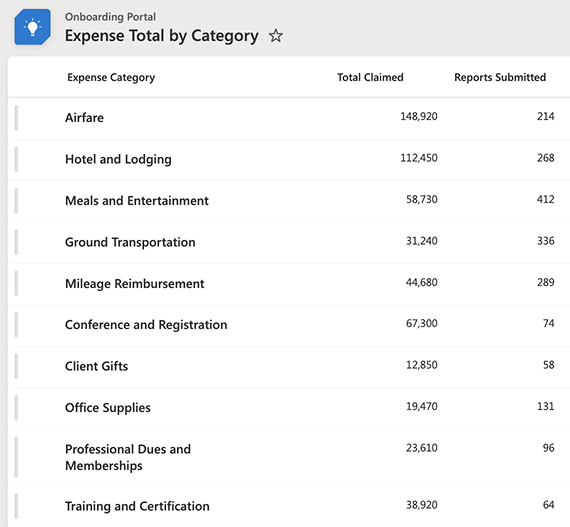Select Professional Dues and Memberships category
Viewport: 570px width, 527px height.
tap(128, 457)
